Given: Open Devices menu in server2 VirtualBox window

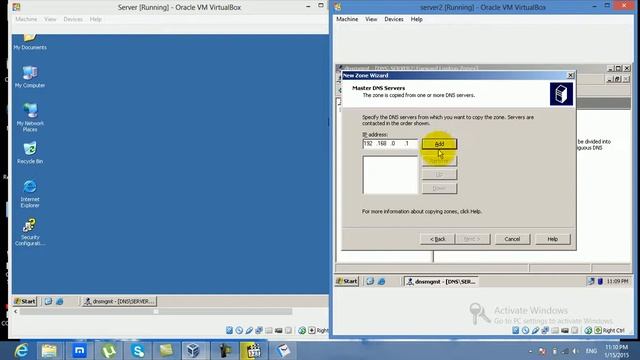Looking at the screenshot, I should coord(394,19).
